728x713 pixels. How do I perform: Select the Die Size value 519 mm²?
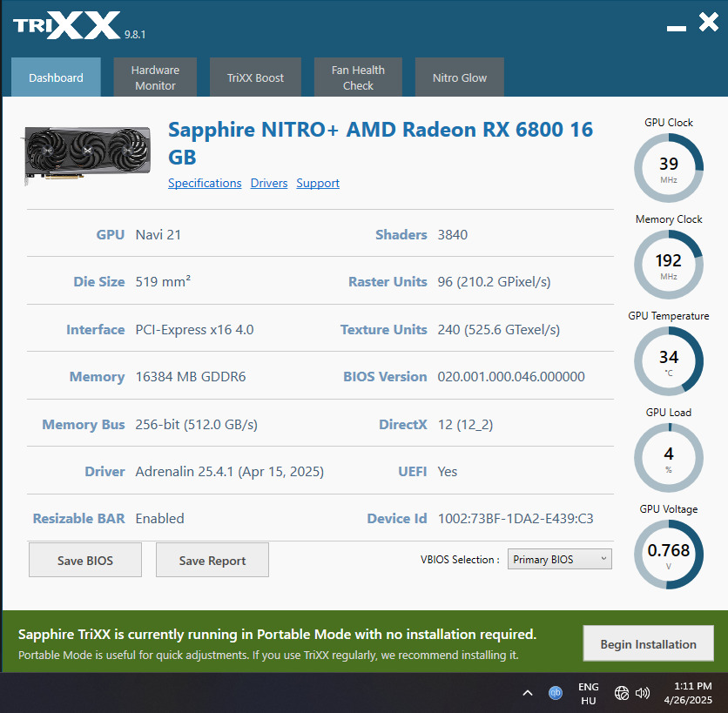(x=163, y=281)
